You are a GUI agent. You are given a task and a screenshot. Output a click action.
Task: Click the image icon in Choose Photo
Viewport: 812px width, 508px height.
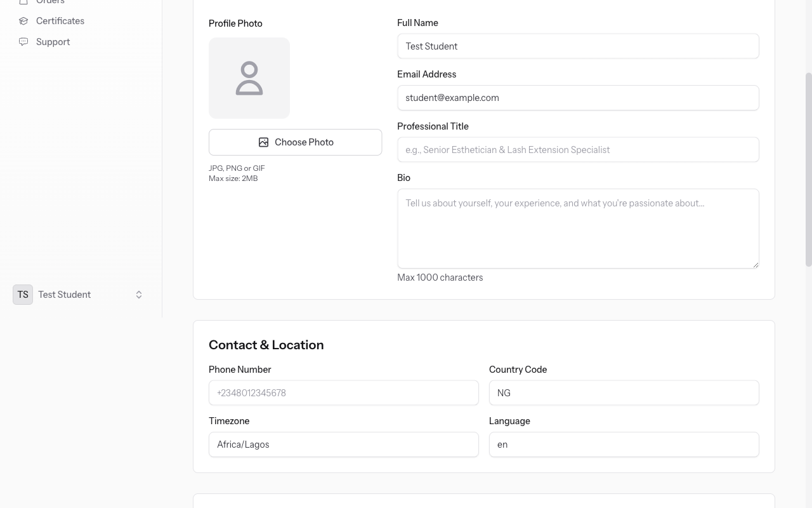pyautogui.click(x=263, y=142)
